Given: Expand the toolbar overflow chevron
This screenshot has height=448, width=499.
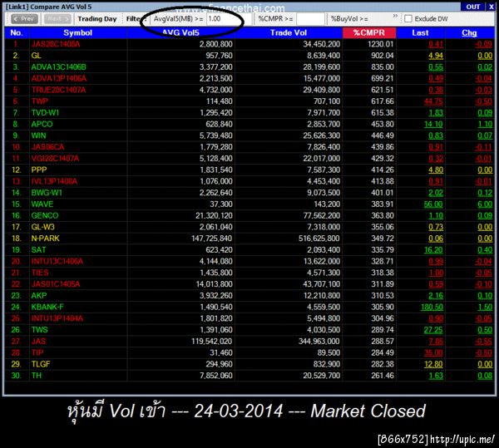Looking at the screenshot, I should click(x=395, y=16).
